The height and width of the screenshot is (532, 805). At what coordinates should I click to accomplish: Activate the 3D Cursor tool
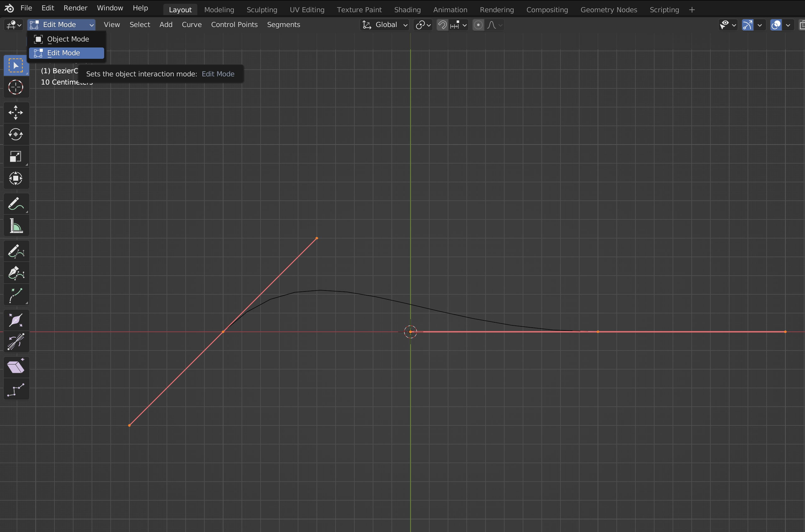click(x=16, y=87)
